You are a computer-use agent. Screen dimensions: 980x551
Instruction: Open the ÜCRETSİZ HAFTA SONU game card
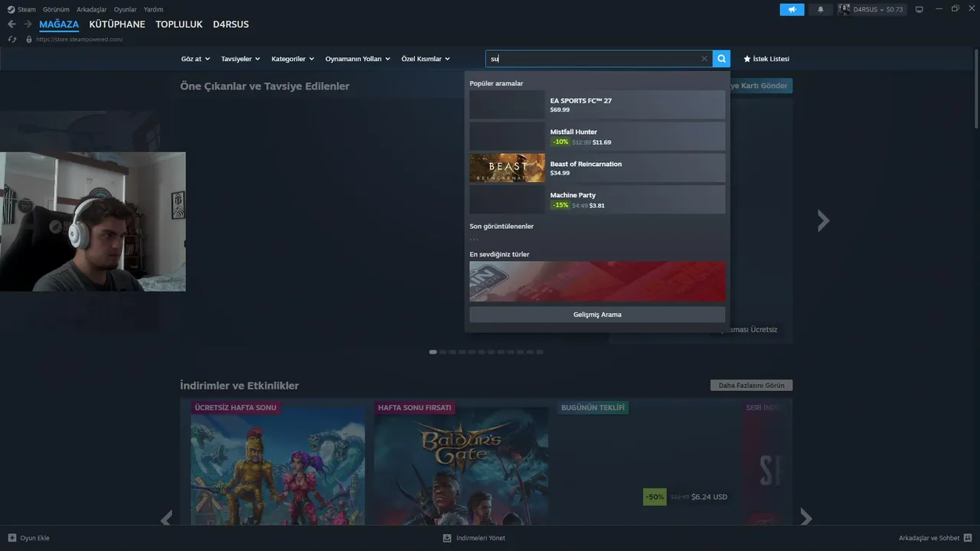278,463
